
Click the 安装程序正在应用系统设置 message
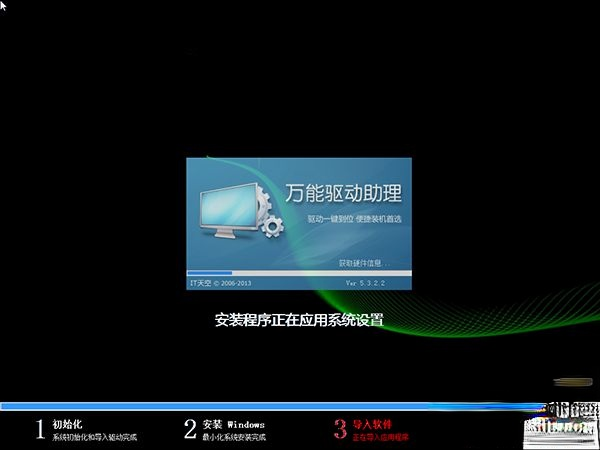[x=299, y=320]
